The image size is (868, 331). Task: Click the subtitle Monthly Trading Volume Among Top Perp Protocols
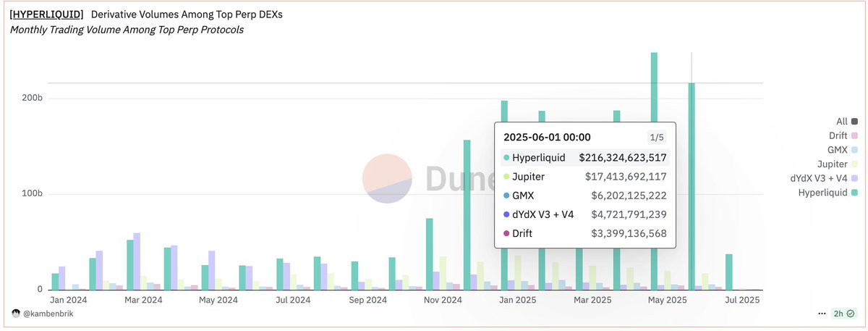(127, 30)
